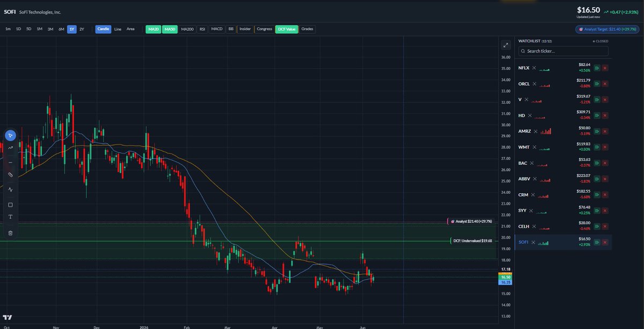Click the DCF Undervalued $19.68 label
The width and height of the screenshot is (644, 329).
(472, 240)
